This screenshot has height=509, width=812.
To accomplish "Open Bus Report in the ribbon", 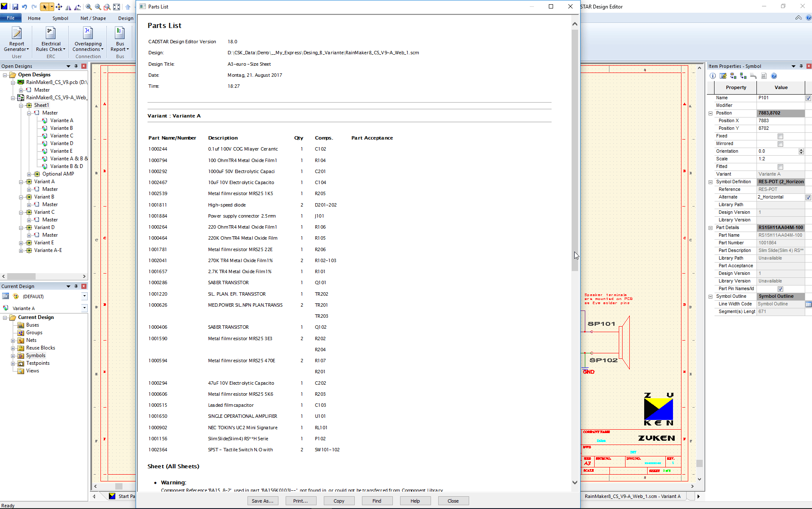I will [x=120, y=39].
